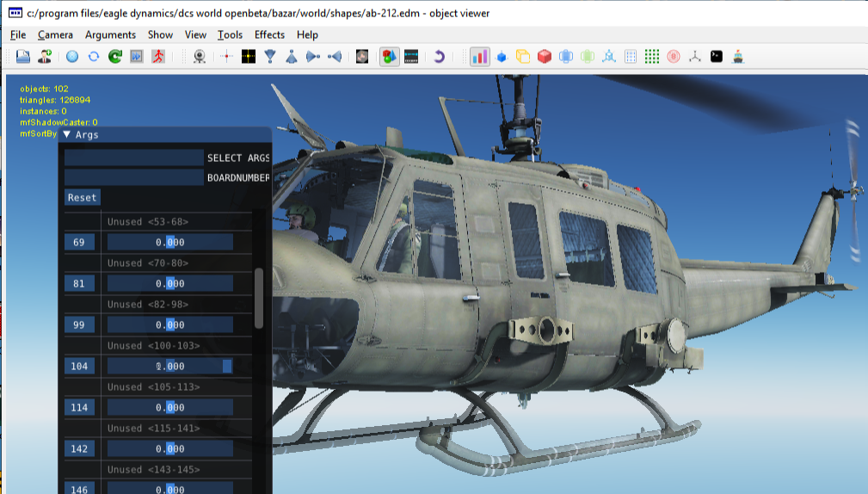The width and height of the screenshot is (868, 494).
Task: Toggle the colored RGB shapes button
Action: click(x=390, y=57)
